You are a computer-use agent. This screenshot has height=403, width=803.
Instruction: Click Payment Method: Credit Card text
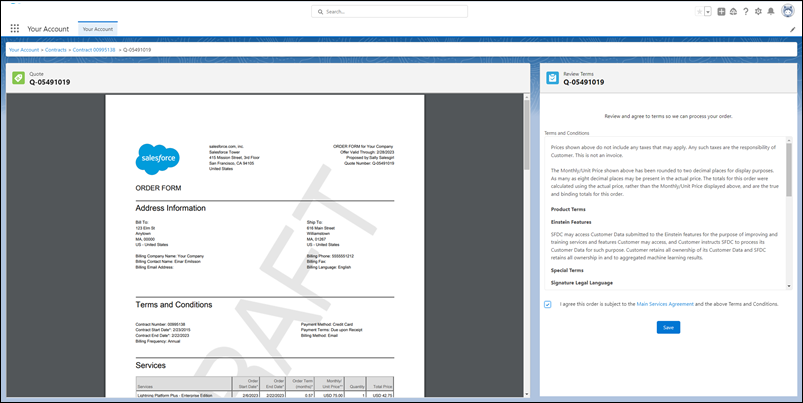click(x=327, y=324)
